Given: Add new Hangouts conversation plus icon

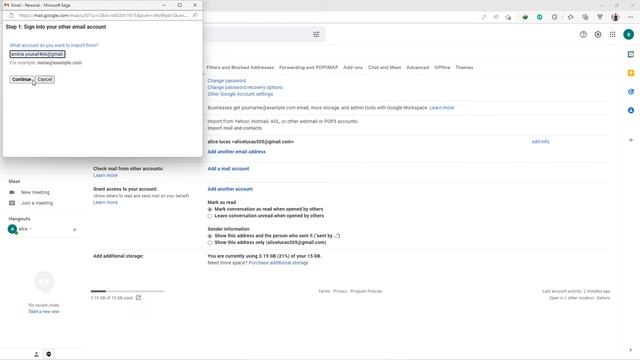Looking at the screenshot, I should click(x=74, y=230).
